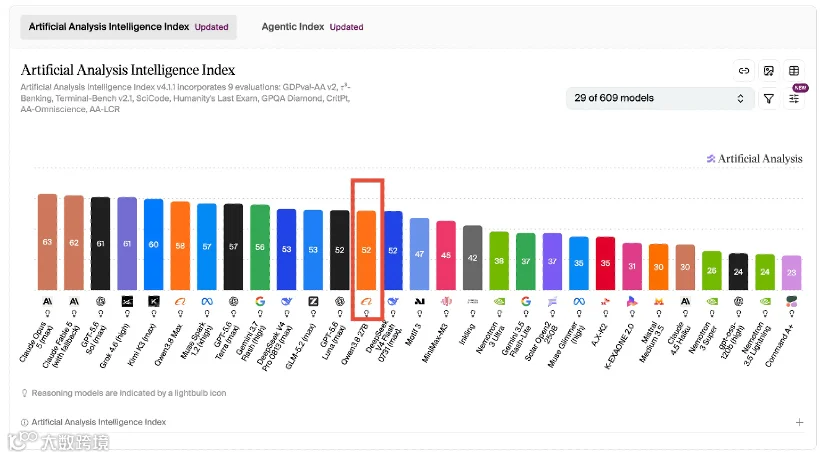Click the xAI logo under Grok 4.6

coord(127,301)
